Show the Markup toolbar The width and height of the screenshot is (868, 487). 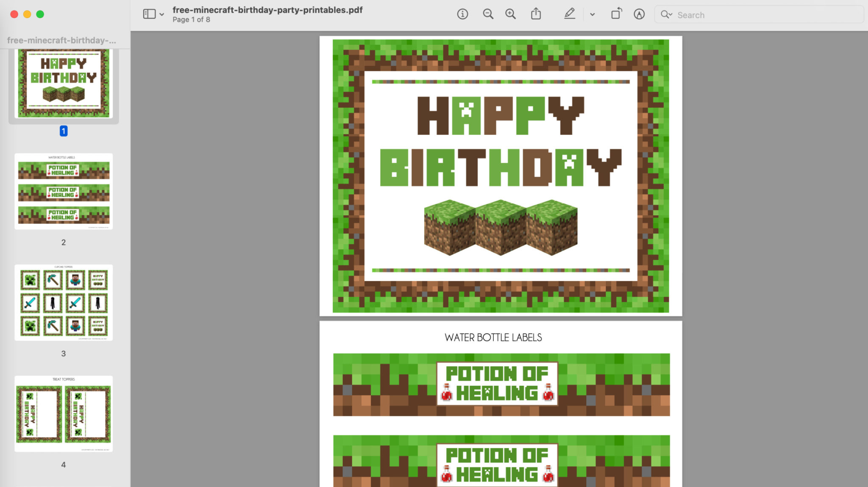click(639, 14)
